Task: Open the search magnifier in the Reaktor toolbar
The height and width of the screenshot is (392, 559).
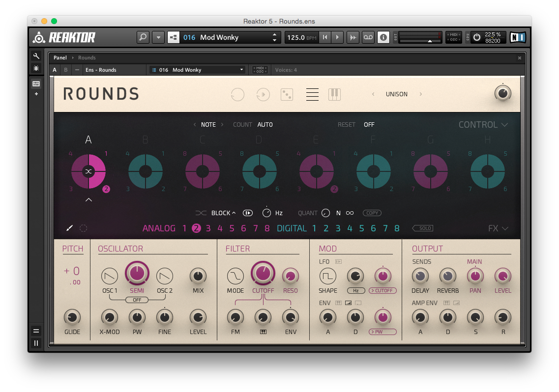Action: [143, 37]
